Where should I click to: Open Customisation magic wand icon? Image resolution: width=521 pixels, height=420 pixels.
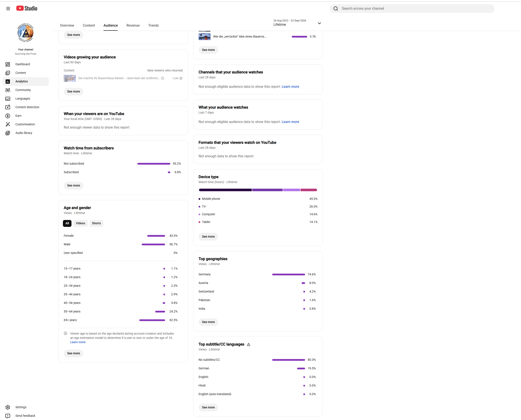8,124
